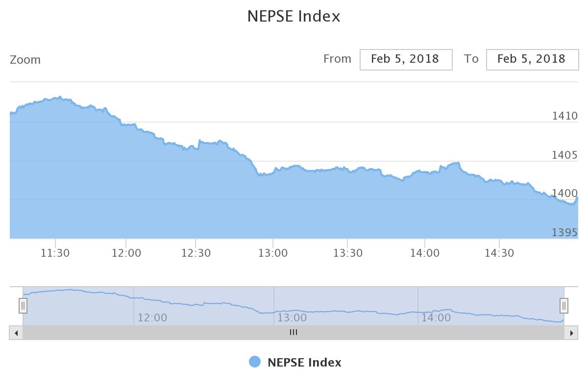Click the left scroll arrow of navigator
Viewport: 588px width, 392px height.
coord(16,333)
